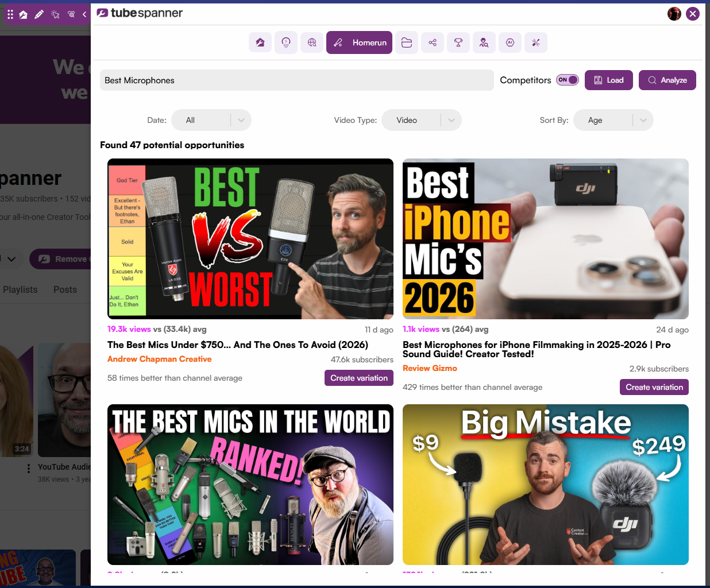710x588 pixels.
Task: Open The Best Mics In The World thumbnail
Action: click(250, 485)
